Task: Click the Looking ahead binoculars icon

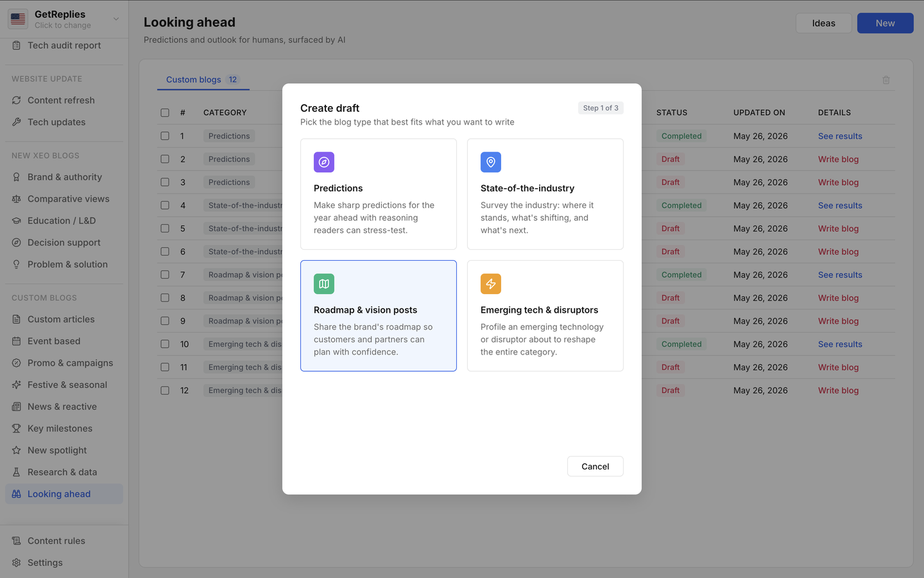Action: click(17, 494)
